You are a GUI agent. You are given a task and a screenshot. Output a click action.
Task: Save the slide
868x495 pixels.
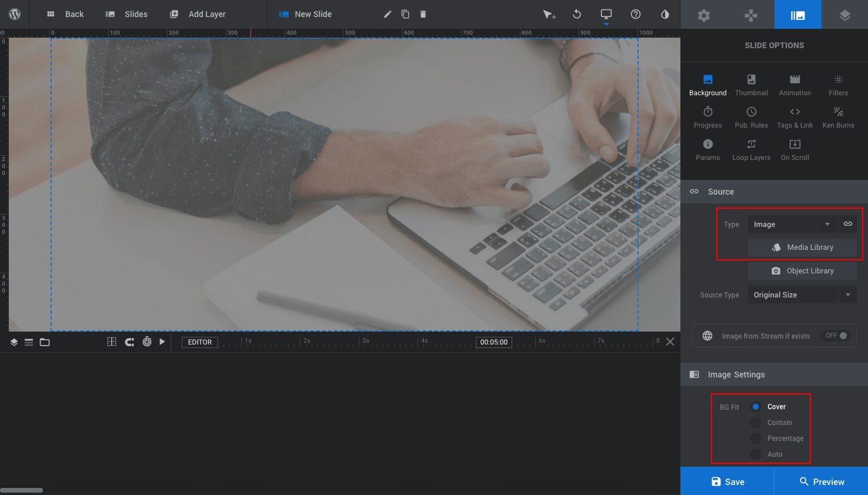click(x=727, y=481)
